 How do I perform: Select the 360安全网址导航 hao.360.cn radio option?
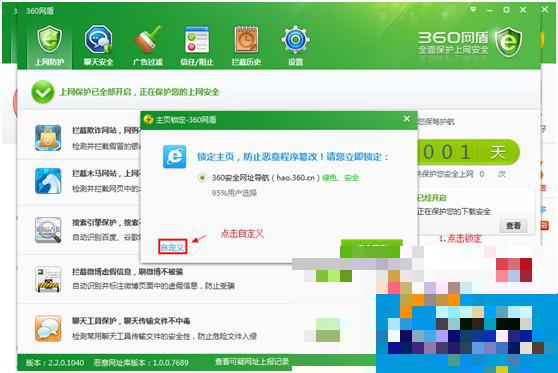[x=202, y=178]
